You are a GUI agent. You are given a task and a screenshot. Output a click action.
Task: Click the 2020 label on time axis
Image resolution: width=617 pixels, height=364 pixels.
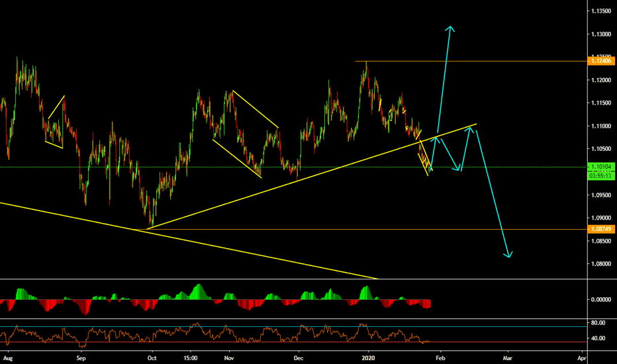click(368, 358)
